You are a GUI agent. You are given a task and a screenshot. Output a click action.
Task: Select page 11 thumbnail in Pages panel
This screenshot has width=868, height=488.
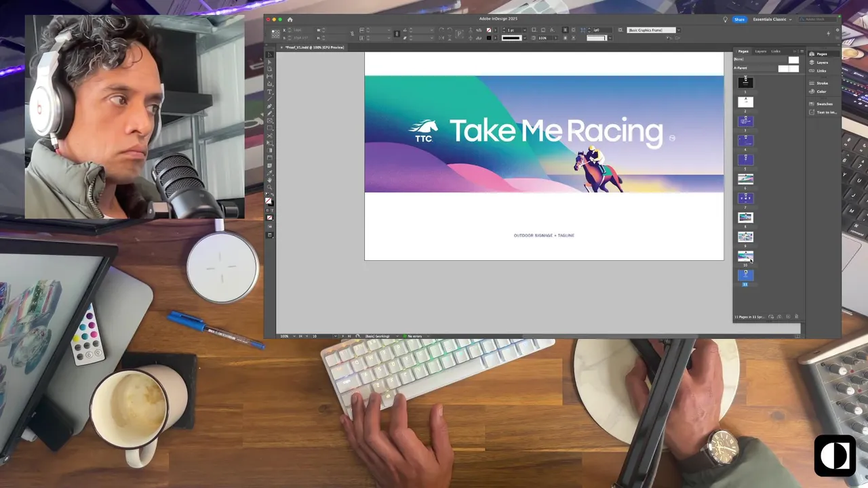tap(745, 274)
